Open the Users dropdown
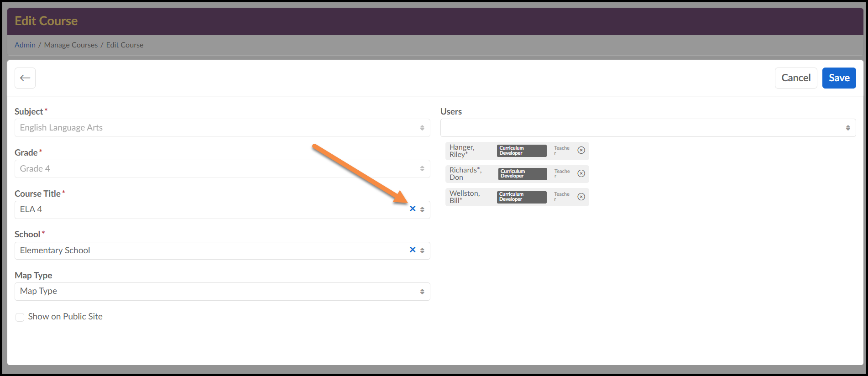Viewport: 868px width, 376px height. 648,128
